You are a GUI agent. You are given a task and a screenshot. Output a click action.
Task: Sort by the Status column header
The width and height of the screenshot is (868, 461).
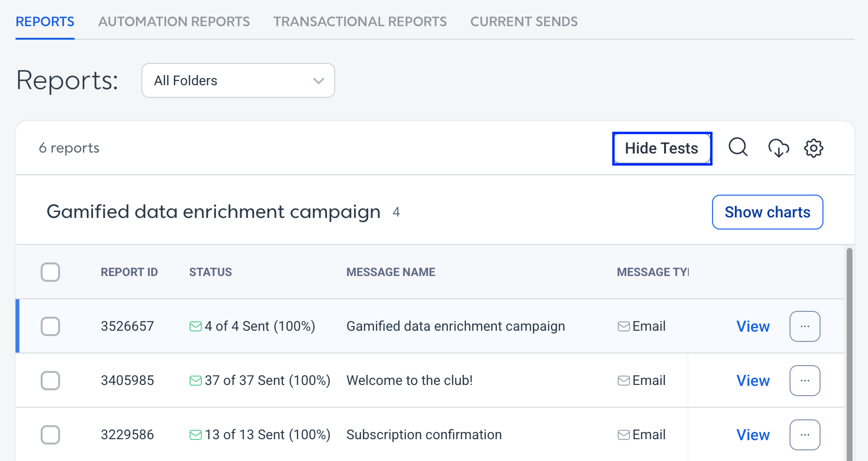211,272
